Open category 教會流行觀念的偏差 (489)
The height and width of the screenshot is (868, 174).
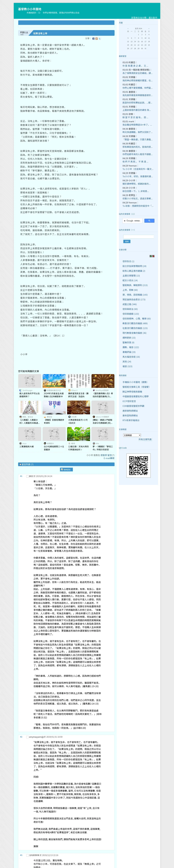pyautogui.click(x=135, y=323)
